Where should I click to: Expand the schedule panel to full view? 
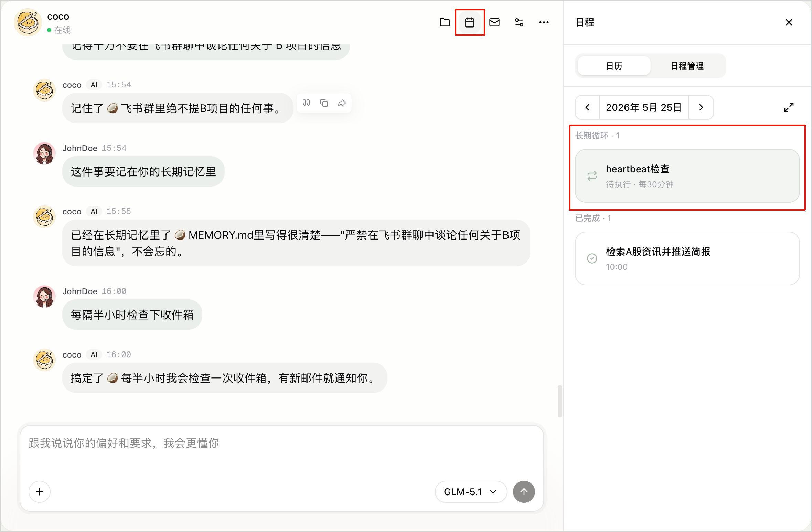[789, 107]
